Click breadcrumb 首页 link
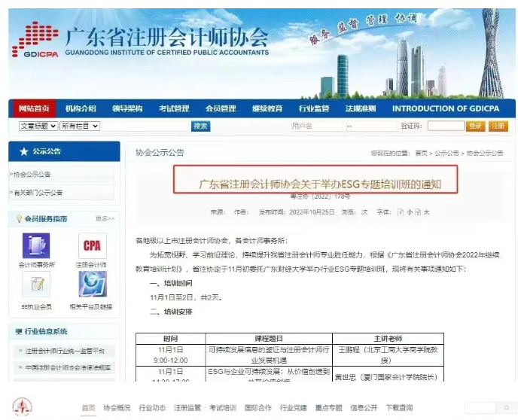524x420 pixels. (421, 153)
